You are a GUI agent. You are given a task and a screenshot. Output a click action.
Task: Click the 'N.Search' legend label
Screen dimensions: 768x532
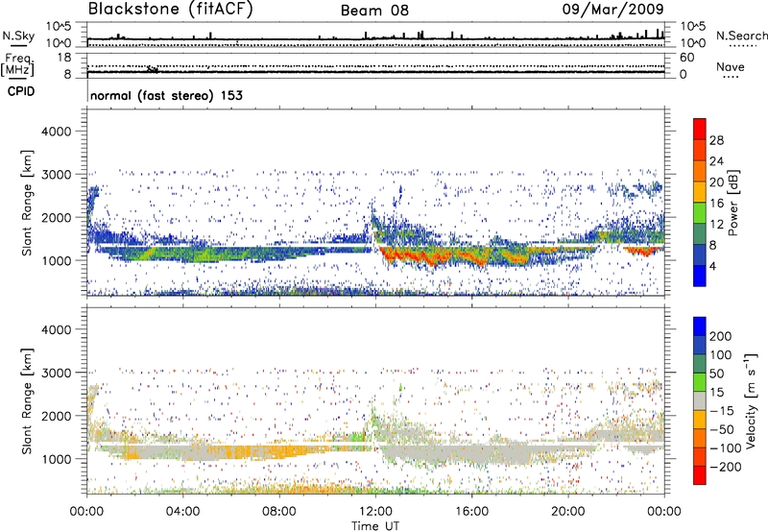(741, 36)
